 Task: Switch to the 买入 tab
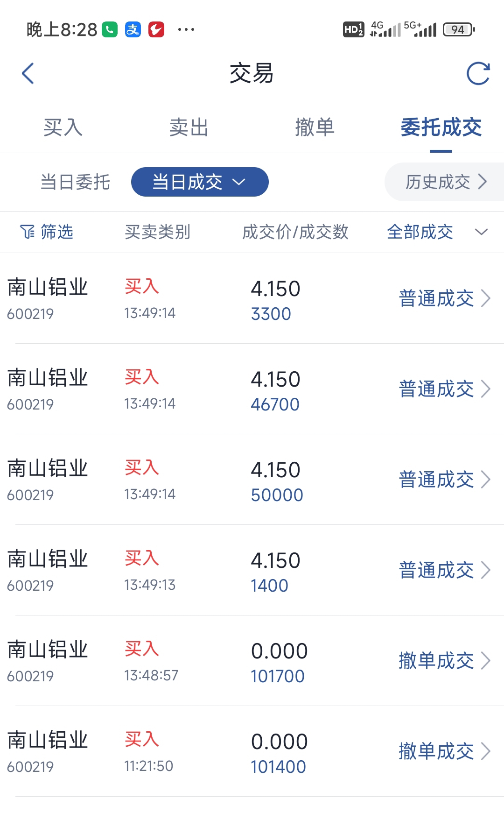click(63, 127)
